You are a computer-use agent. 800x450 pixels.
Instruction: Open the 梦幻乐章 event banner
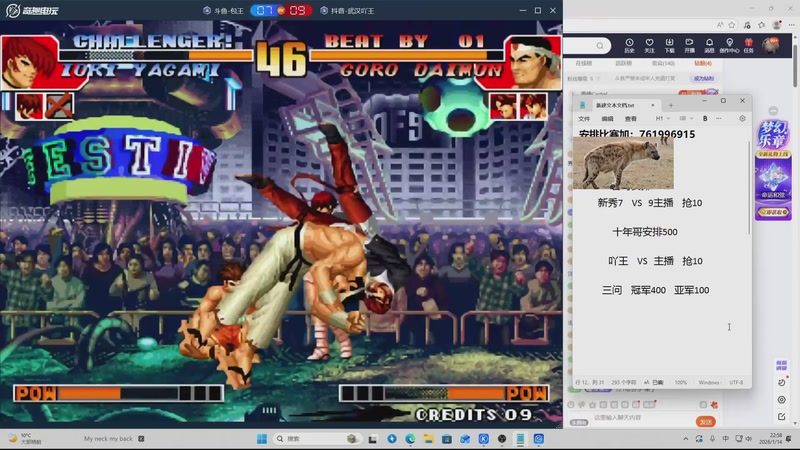coord(773,169)
